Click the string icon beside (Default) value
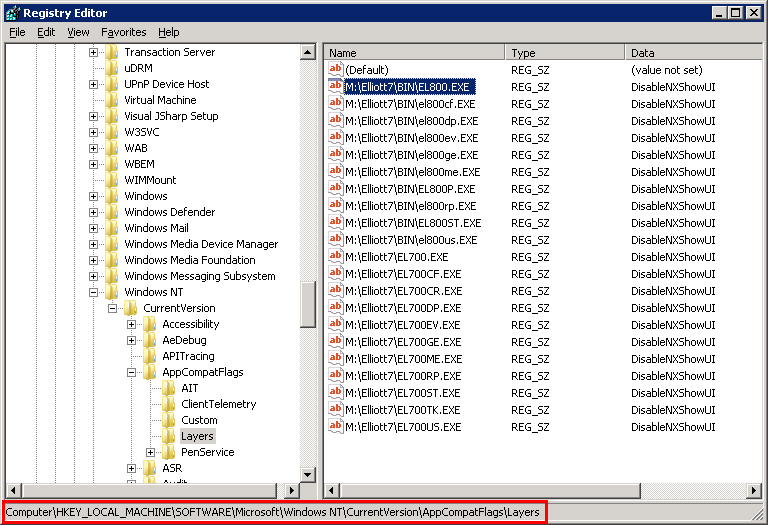 (x=336, y=70)
